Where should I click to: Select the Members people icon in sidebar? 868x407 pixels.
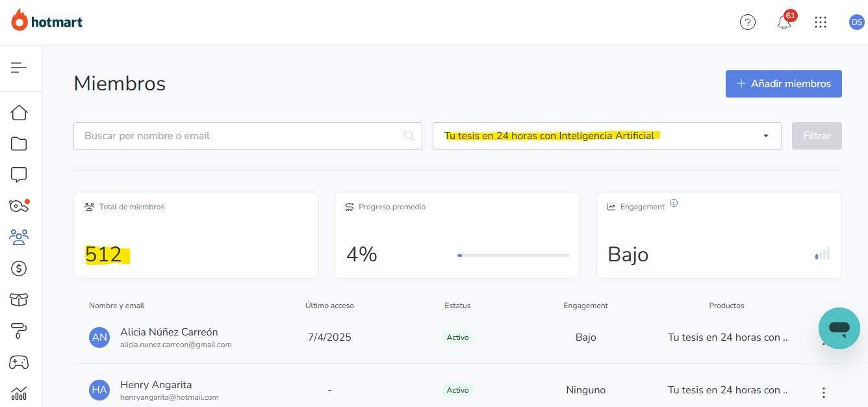(x=19, y=237)
